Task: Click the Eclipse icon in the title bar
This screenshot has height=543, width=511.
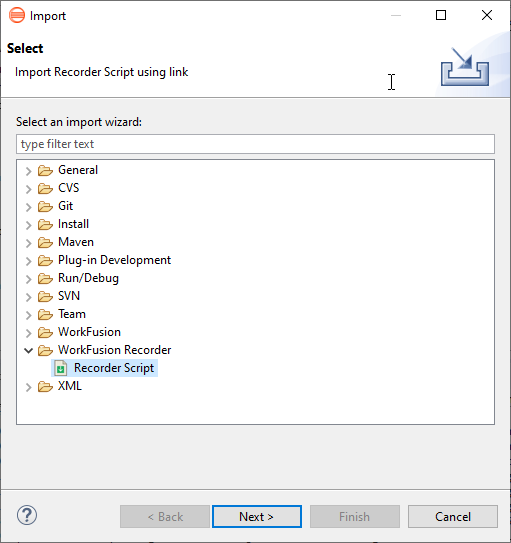Action: pos(17,15)
